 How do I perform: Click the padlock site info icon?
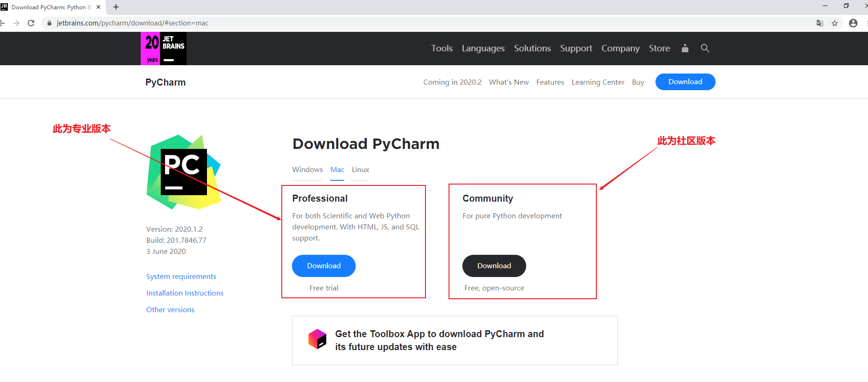49,23
